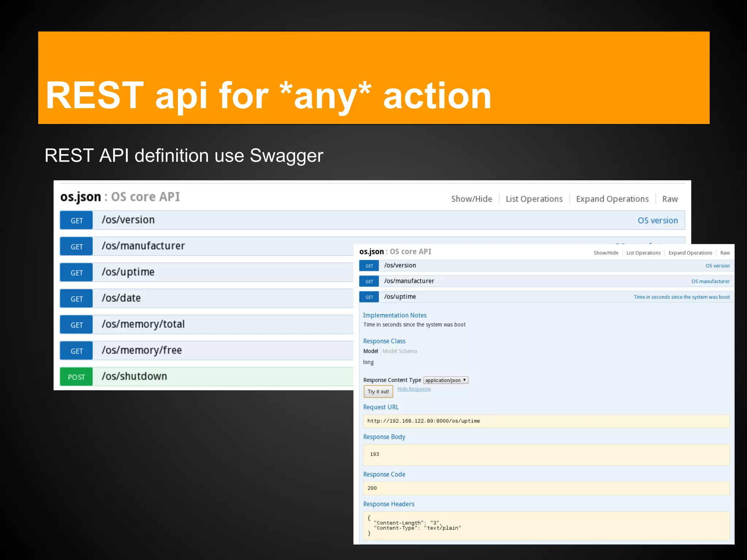Click Show/Hide in the front panel header
This screenshot has width=747, height=560.
606,253
